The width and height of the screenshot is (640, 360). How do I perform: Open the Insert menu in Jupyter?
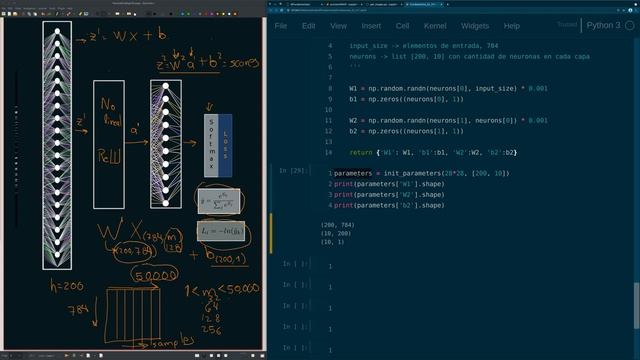tap(371, 26)
